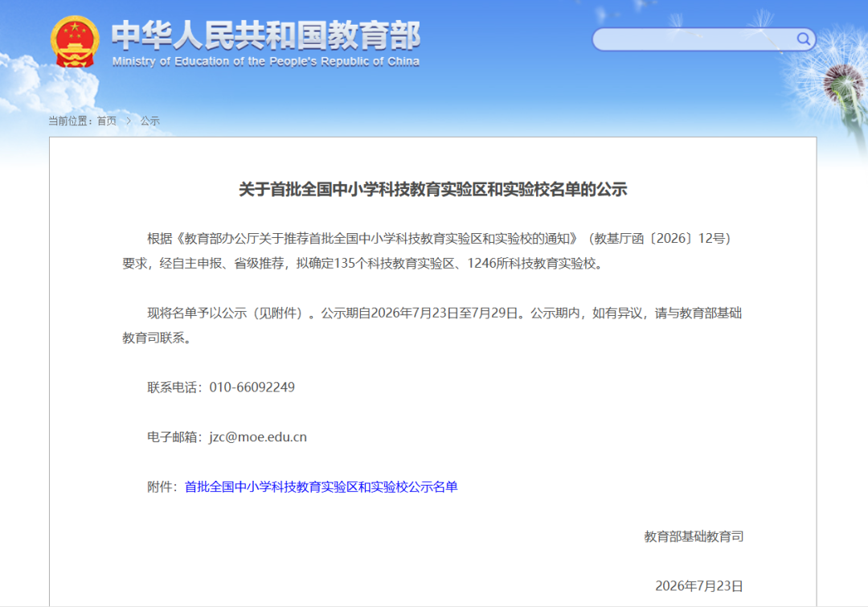Open the 首页 breadcrumb link

(x=107, y=121)
